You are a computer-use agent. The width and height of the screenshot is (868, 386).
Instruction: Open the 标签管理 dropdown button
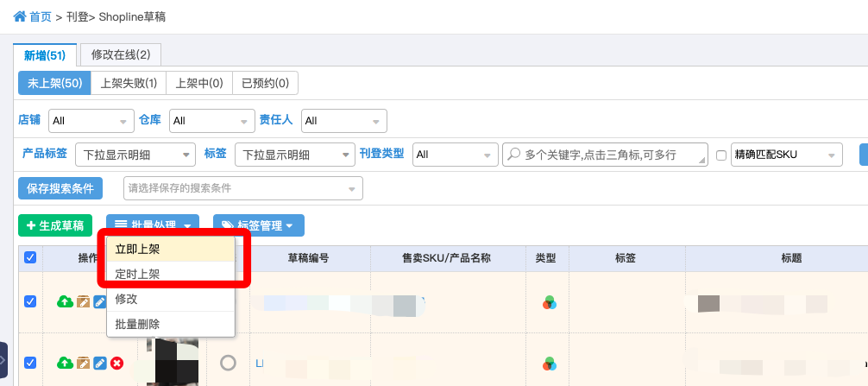259,225
